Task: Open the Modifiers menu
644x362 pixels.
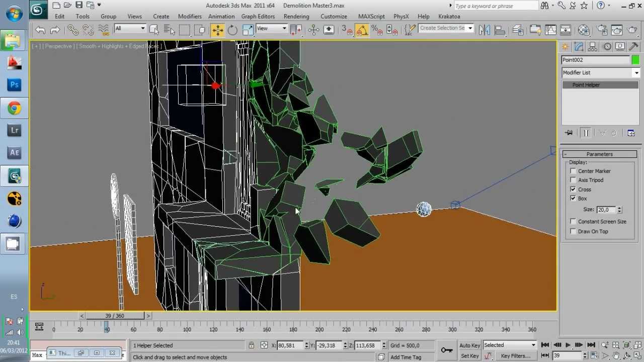Action: 190,16
